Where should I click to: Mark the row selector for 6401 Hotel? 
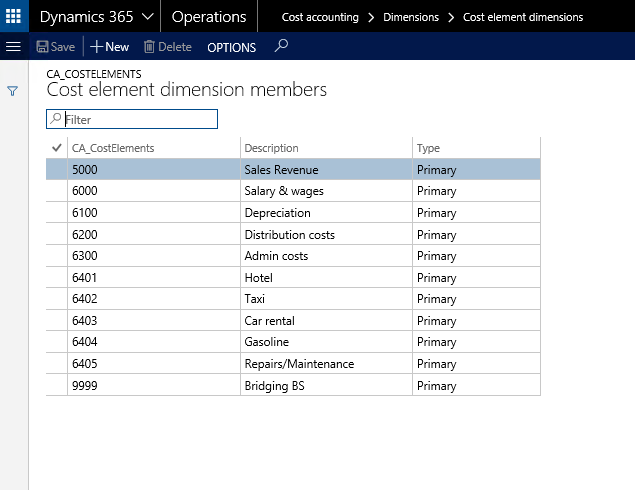click(56, 278)
